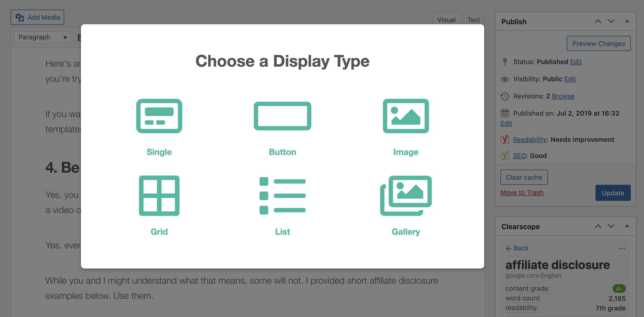
Task: Click the Button label
Action: [x=282, y=152]
